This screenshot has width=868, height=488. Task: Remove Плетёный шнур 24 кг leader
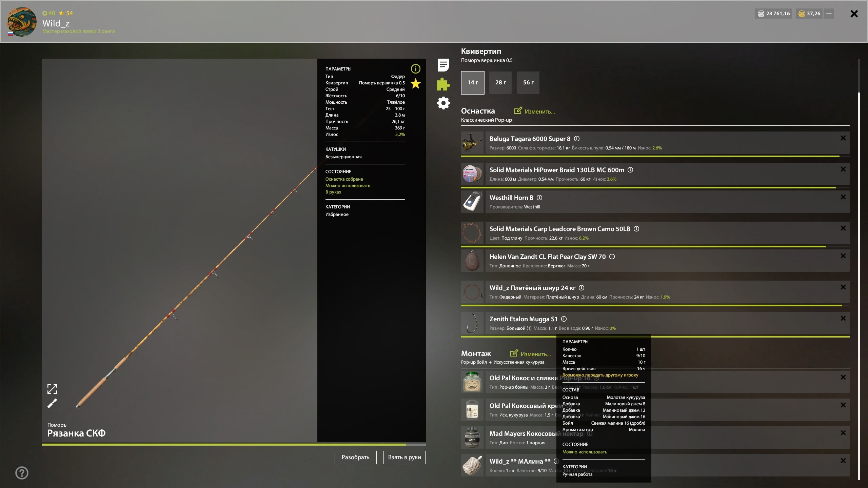(843, 287)
